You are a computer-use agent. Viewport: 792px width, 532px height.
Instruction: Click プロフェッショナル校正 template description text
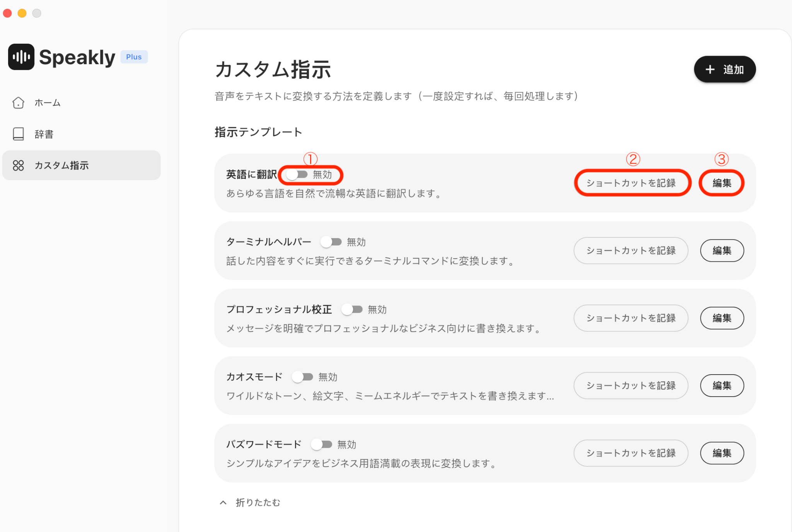tap(383, 329)
